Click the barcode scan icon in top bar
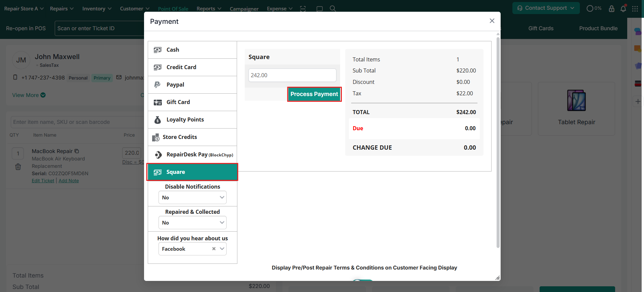The height and width of the screenshot is (292, 644). pos(303,9)
